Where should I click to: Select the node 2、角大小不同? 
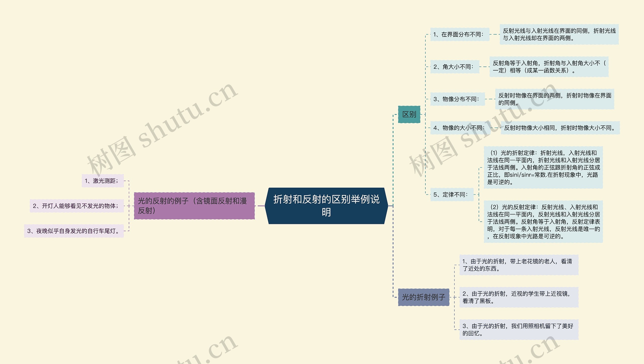(x=454, y=67)
